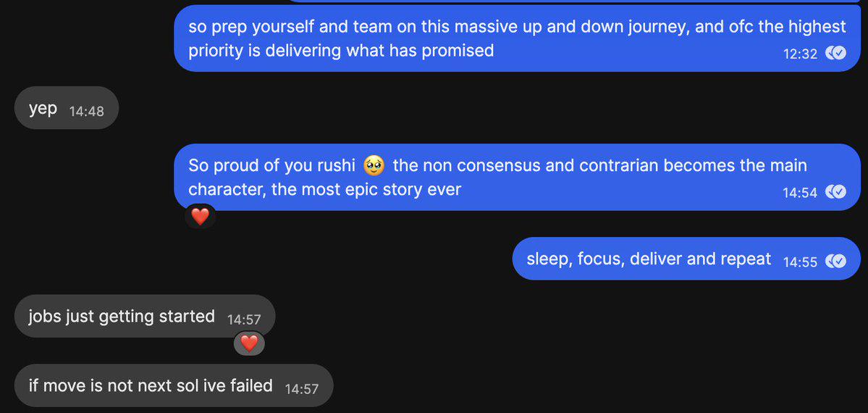The image size is (868, 413).
Task: Click the pleading face emoji after 'rushi'
Action: 374,165
